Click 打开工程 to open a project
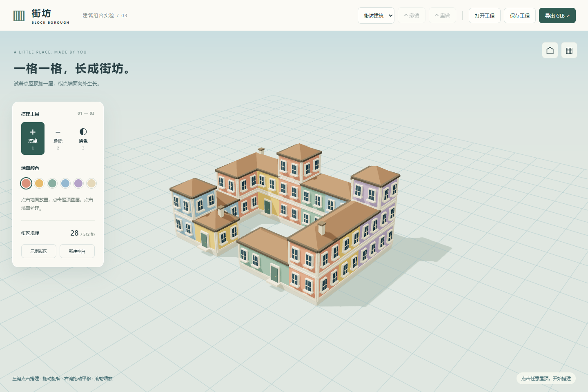 [485, 16]
